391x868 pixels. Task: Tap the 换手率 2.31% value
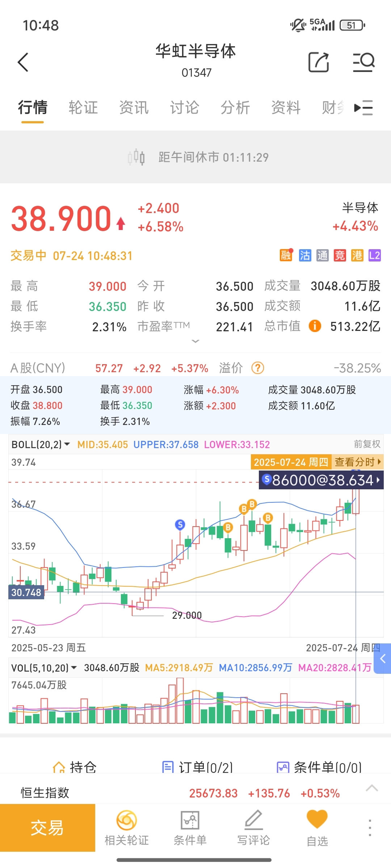(x=109, y=327)
